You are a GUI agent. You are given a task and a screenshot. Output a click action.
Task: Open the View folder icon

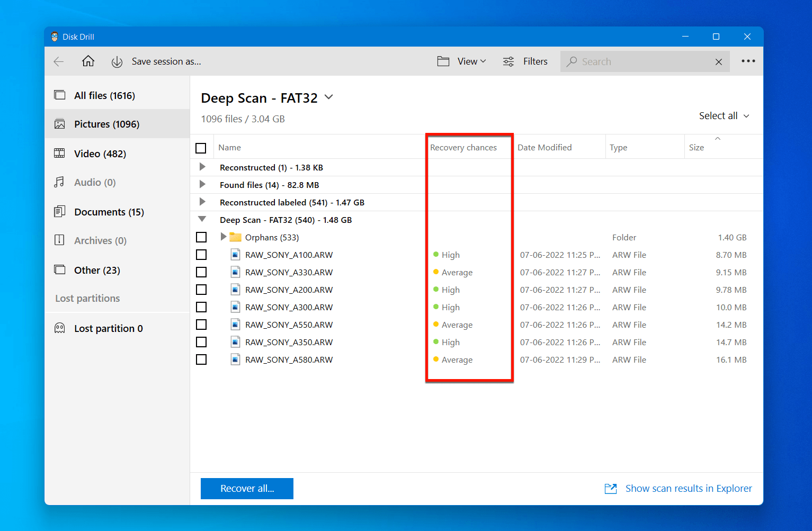pos(443,61)
